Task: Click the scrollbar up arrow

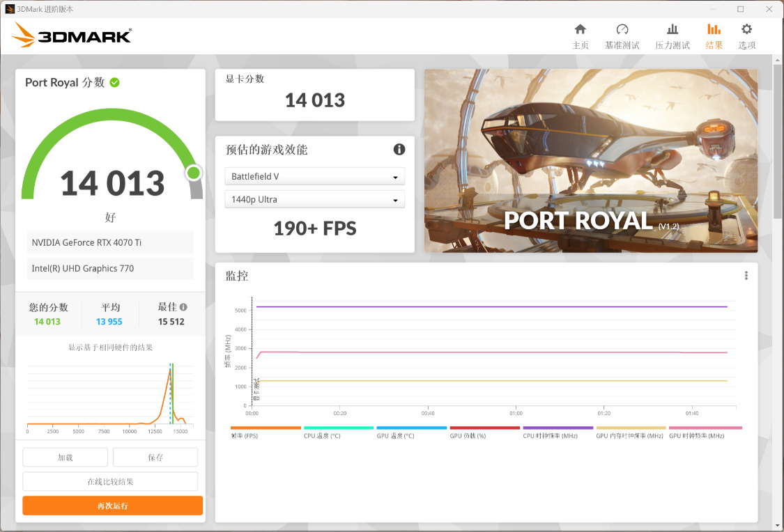Action: pos(777,60)
